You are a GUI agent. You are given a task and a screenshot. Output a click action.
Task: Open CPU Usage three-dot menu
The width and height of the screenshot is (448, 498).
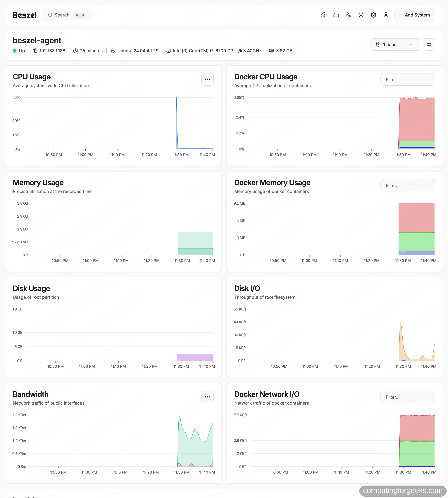tap(207, 79)
